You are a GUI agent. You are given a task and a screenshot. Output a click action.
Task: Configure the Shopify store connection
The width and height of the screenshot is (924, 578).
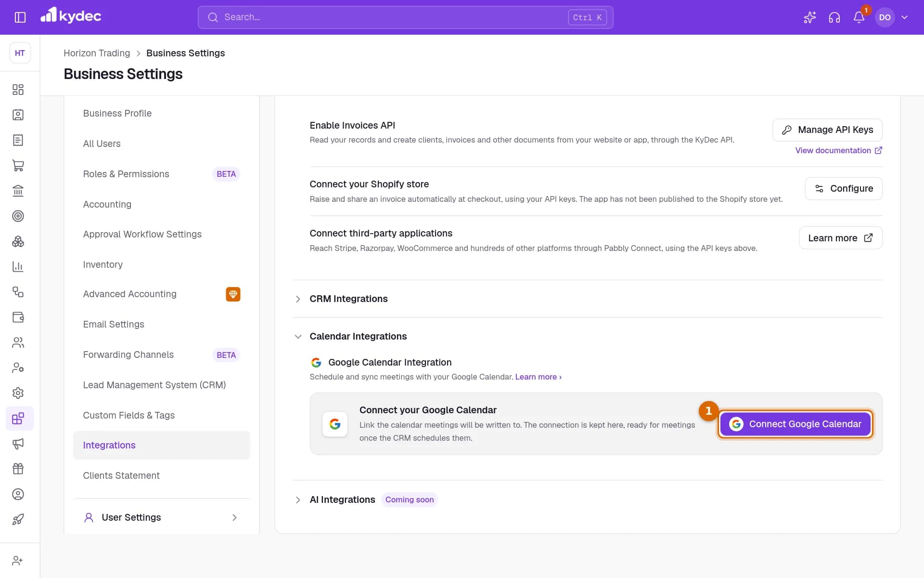pyautogui.click(x=844, y=188)
